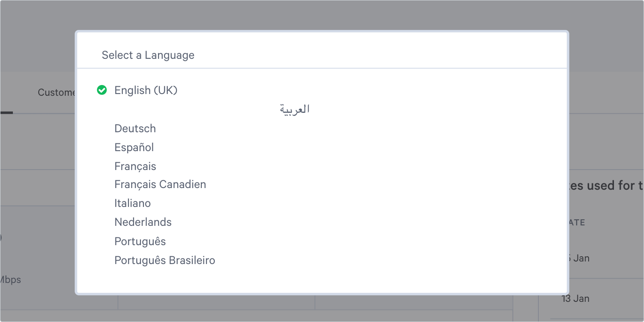Switch to Português Brasileiro
The width and height of the screenshot is (644, 322).
pyautogui.click(x=164, y=260)
